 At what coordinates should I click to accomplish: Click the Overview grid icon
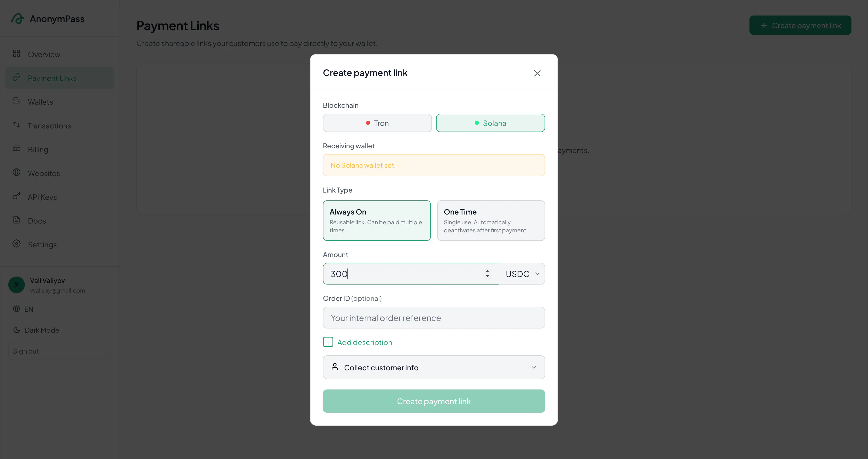click(x=17, y=53)
